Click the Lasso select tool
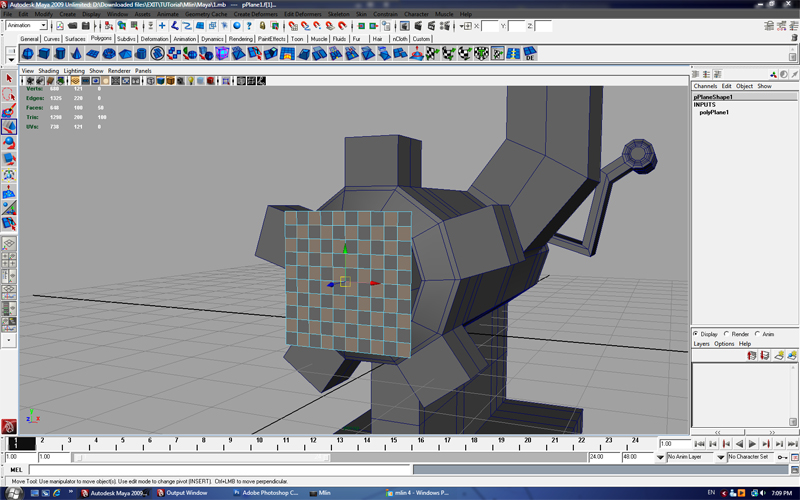 tap(9, 95)
